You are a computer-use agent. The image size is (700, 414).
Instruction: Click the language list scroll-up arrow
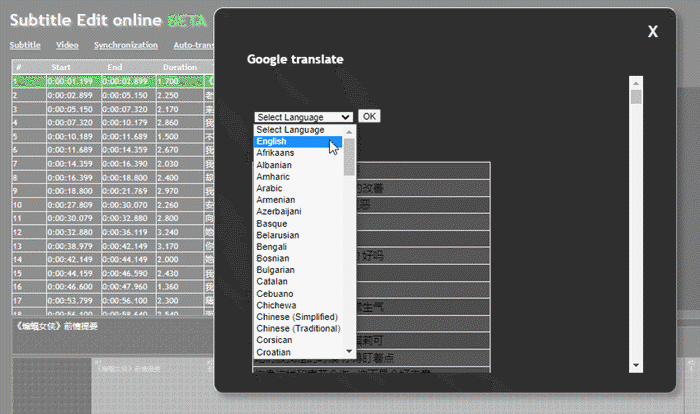pyautogui.click(x=349, y=132)
